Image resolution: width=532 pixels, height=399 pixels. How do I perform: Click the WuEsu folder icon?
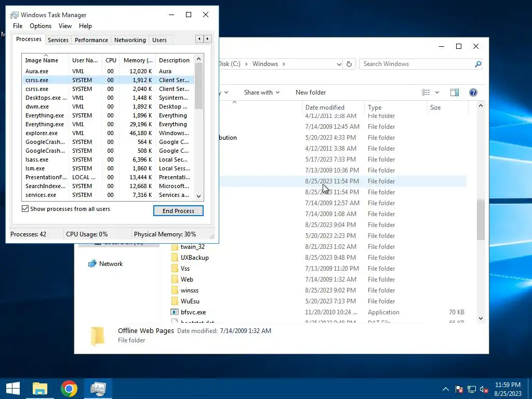coord(175,301)
